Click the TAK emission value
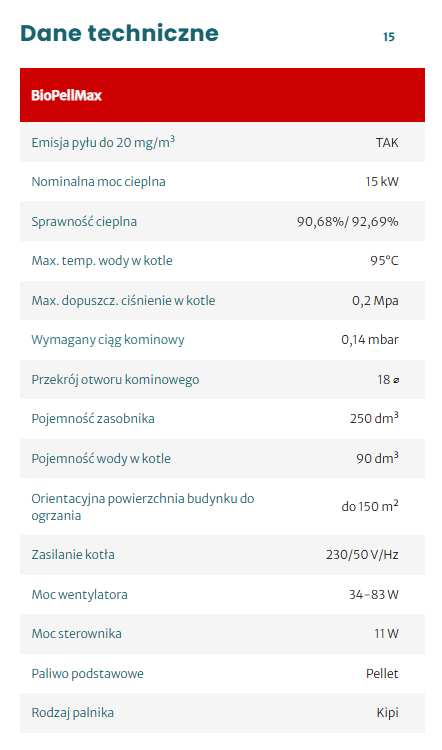 [x=387, y=143]
